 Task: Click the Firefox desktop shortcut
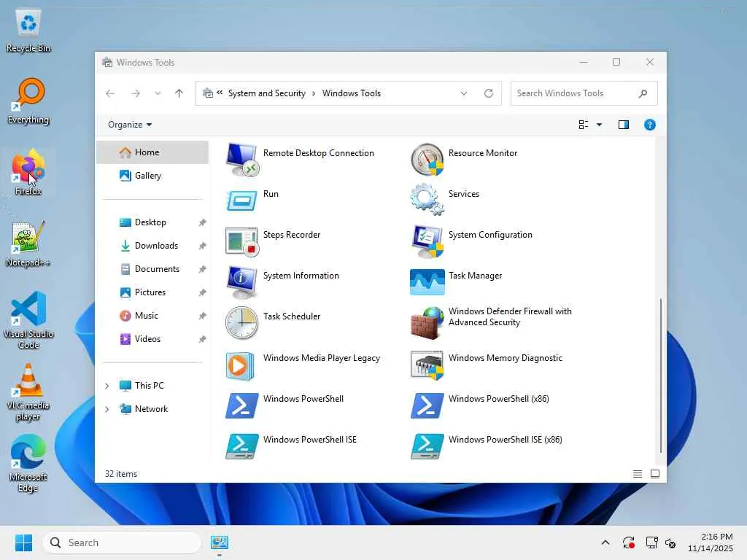[x=28, y=172]
